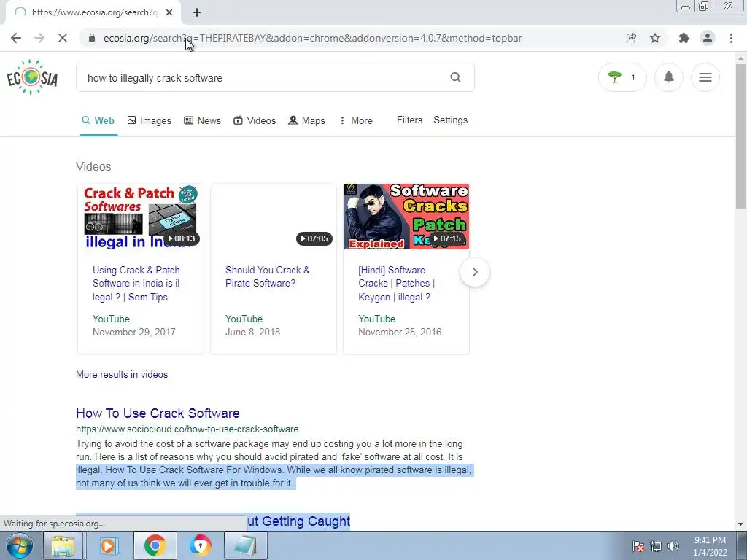Image resolution: width=747 pixels, height=560 pixels.
Task: Open 'Should You Crack & Pirate Software?' link
Action: pyautogui.click(x=267, y=276)
